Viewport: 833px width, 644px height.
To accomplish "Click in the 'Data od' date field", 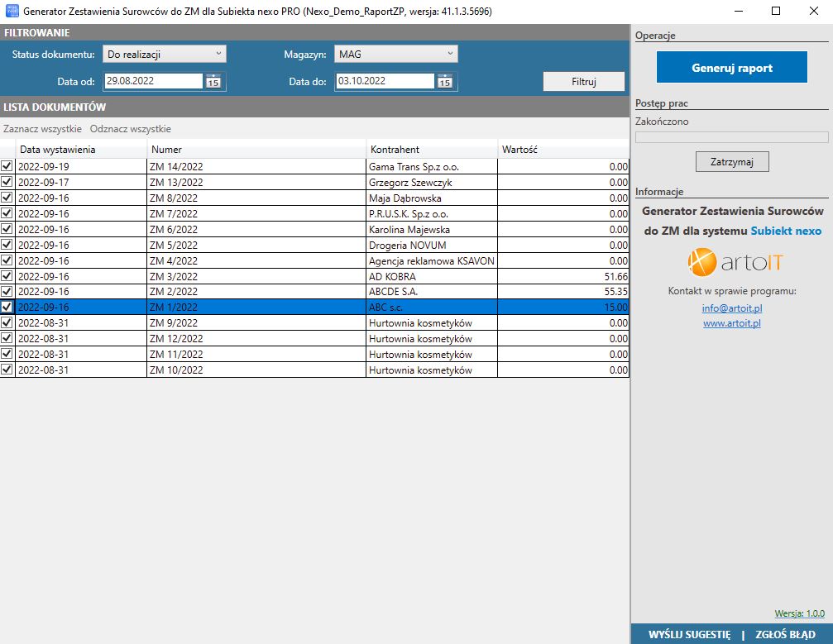I will tap(153, 81).
